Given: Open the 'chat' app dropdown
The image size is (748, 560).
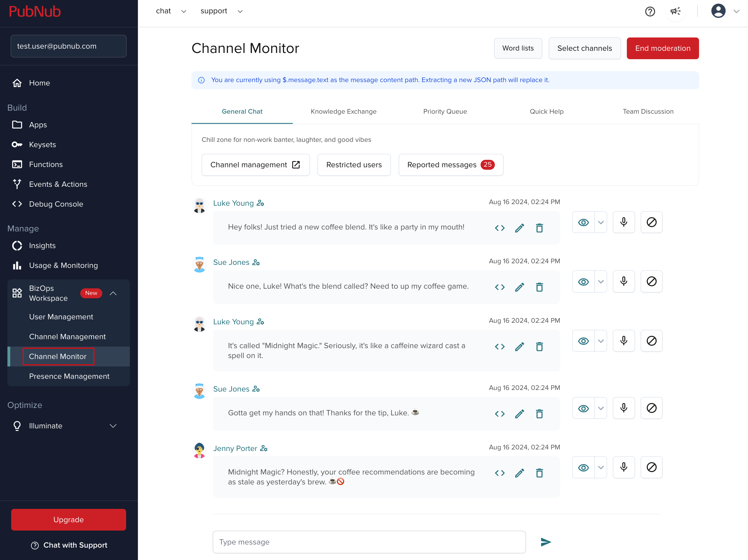Looking at the screenshot, I should pos(171,11).
